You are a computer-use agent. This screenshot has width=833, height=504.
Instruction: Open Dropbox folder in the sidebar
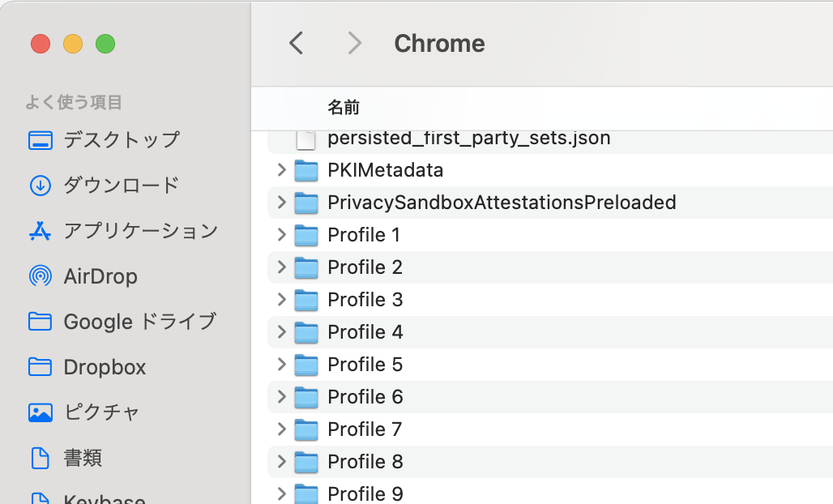pos(105,367)
